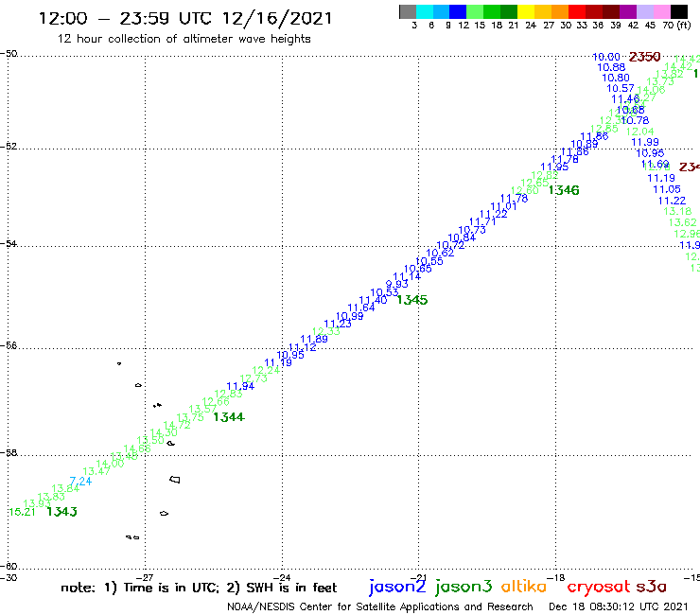The height and width of the screenshot is (615, 700).
Task: Click the jason2 satellite legend label
Action: pos(397,587)
